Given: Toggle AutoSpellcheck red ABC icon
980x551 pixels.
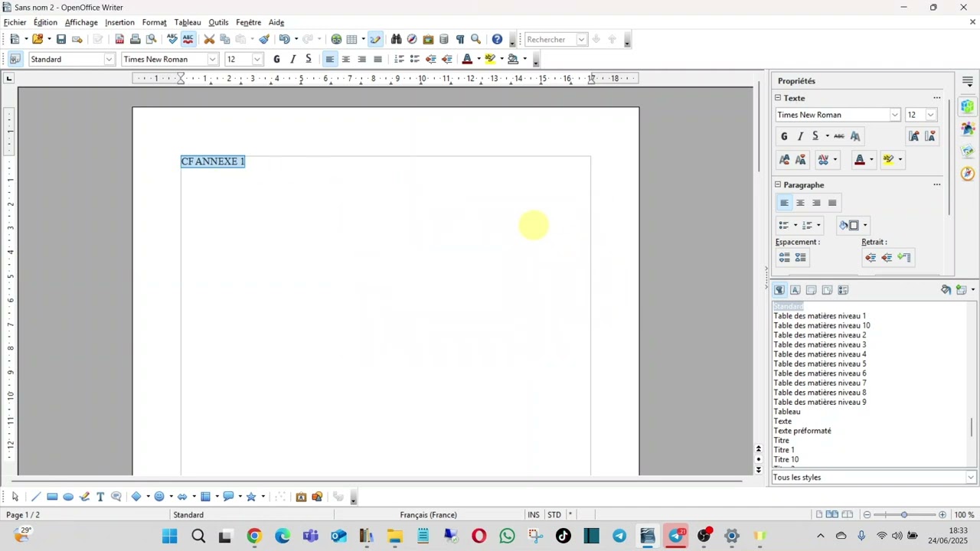Looking at the screenshot, I should [188, 39].
